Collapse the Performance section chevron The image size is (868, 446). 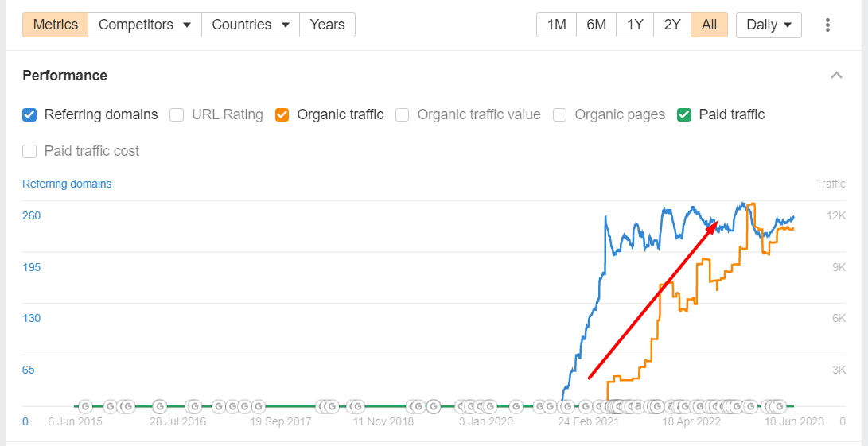pyautogui.click(x=836, y=76)
